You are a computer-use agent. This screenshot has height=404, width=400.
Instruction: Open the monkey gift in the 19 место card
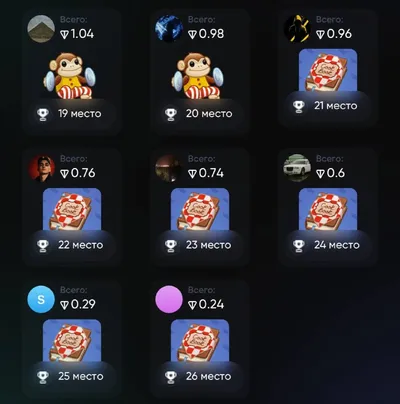(x=70, y=76)
